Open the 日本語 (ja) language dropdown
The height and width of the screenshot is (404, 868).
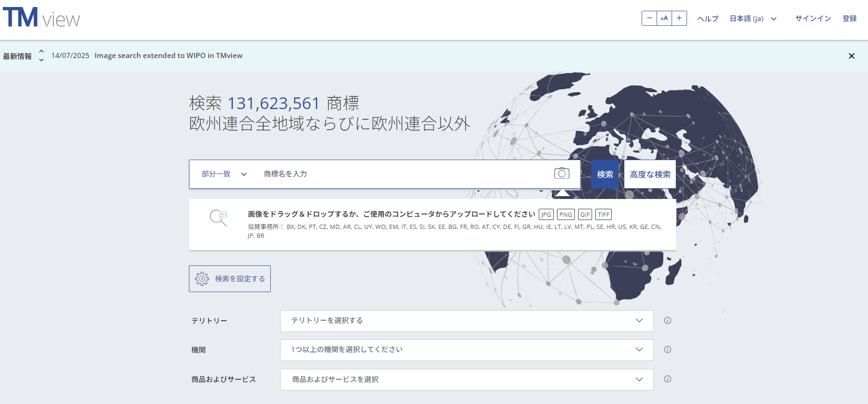click(x=753, y=19)
